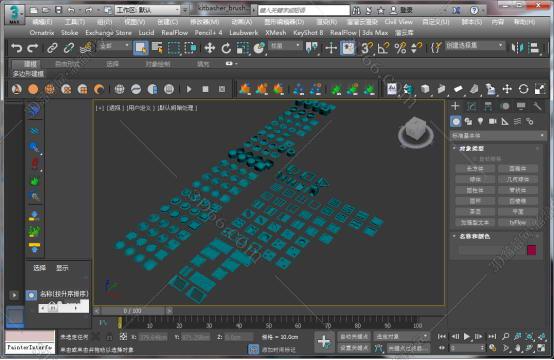Open Select by Name list icon

[157, 48]
